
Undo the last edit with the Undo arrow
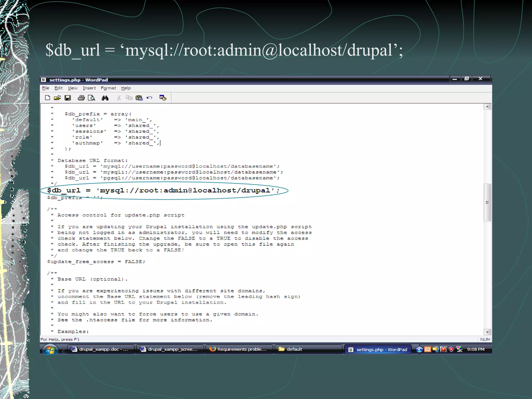(x=149, y=98)
